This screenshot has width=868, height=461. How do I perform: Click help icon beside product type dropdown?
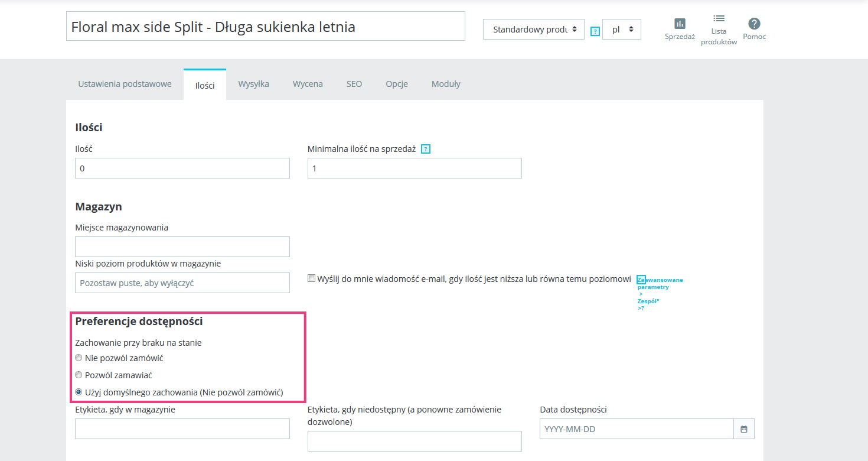(x=595, y=31)
